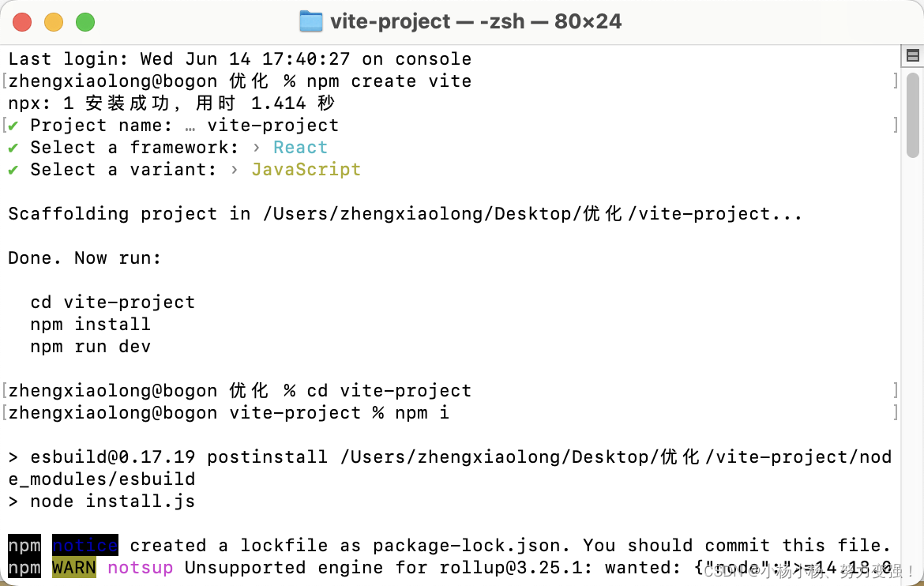The image size is (924, 586).
Task: Click the scrollbar thumb on the right edge
Action: click(x=913, y=115)
